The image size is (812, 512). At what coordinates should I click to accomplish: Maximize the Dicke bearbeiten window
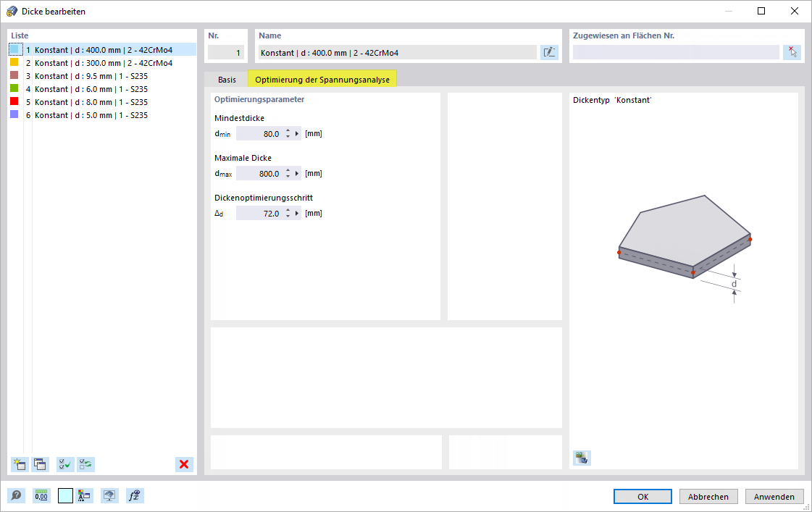(761, 11)
